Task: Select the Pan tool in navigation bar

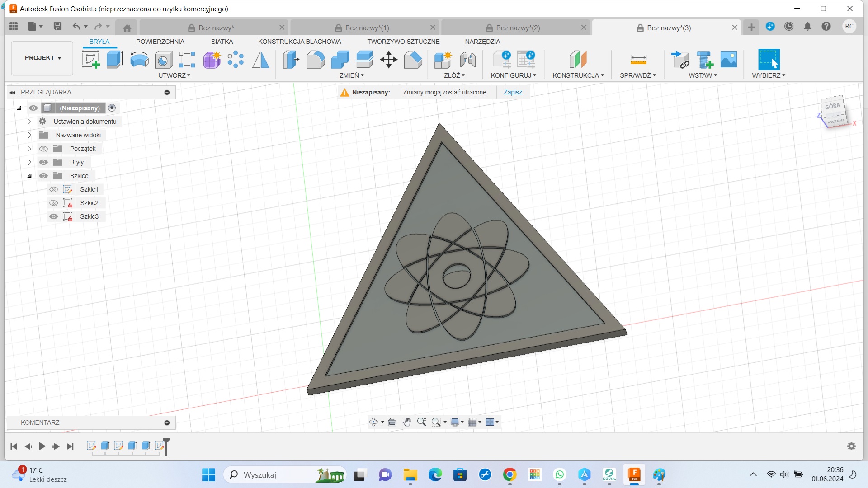Action: (406, 422)
